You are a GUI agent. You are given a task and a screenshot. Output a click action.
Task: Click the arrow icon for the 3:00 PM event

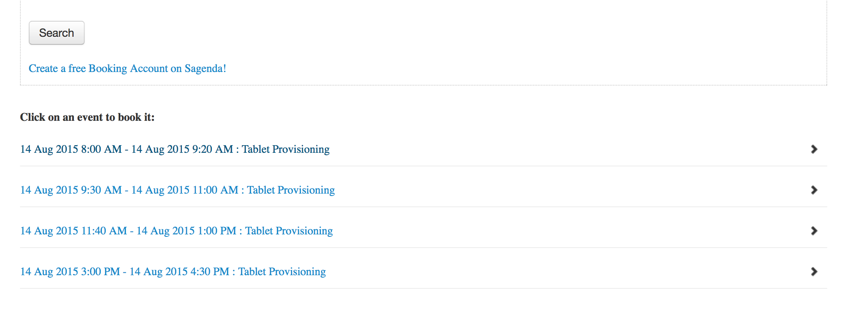pyautogui.click(x=814, y=272)
